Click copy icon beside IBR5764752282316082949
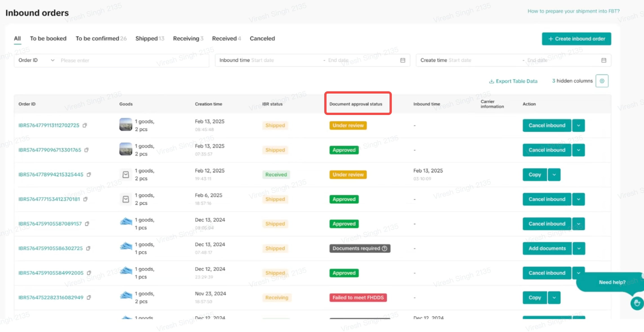This screenshot has height=332, width=644. [89, 298]
